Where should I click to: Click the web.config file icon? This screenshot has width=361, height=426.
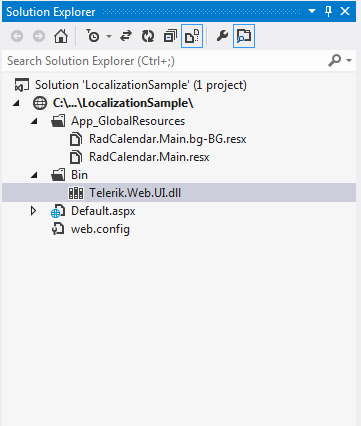(x=58, y=229)
